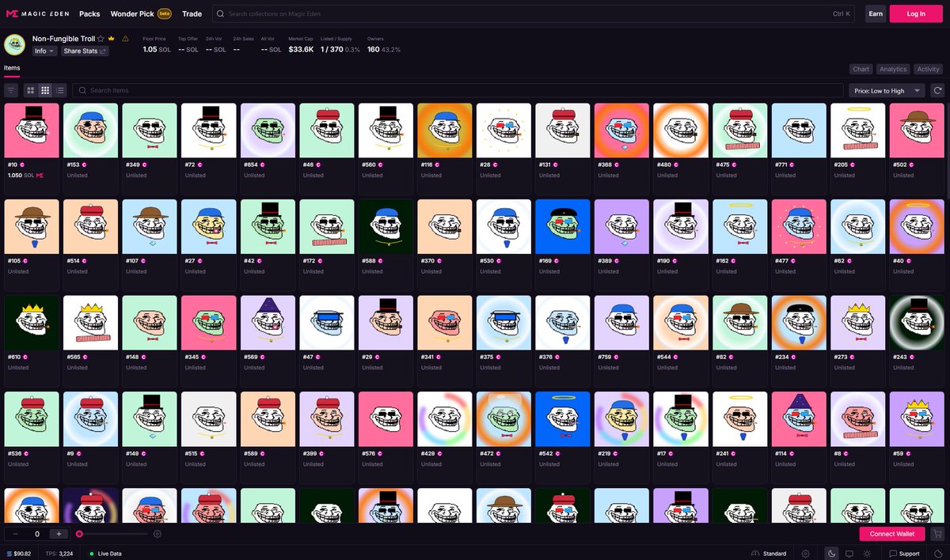The width and height of the screenshot is (950, 560).
Task: Switch to Chart view
Action: point(861,70)
